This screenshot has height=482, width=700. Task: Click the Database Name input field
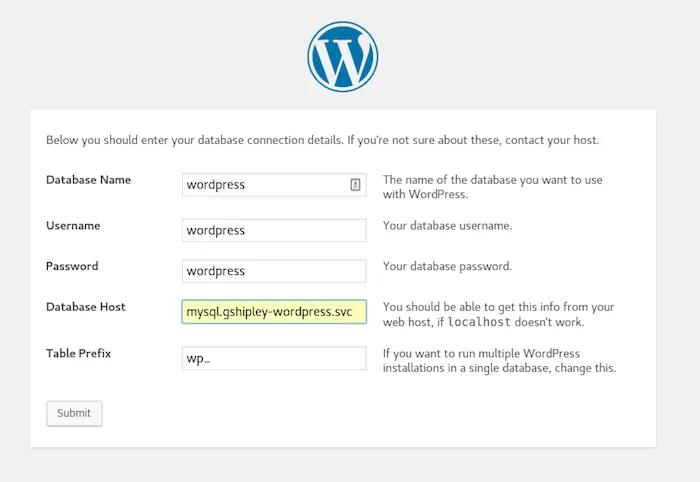pos(265,185)
